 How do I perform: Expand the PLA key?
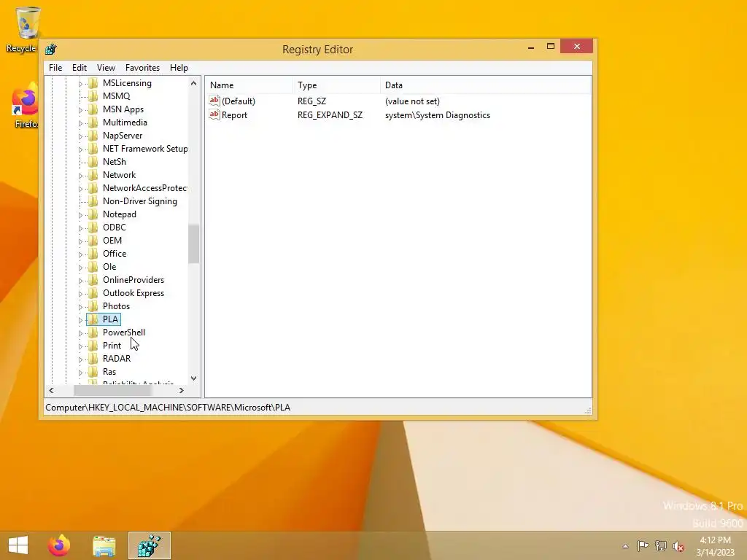tap(80, 320)
